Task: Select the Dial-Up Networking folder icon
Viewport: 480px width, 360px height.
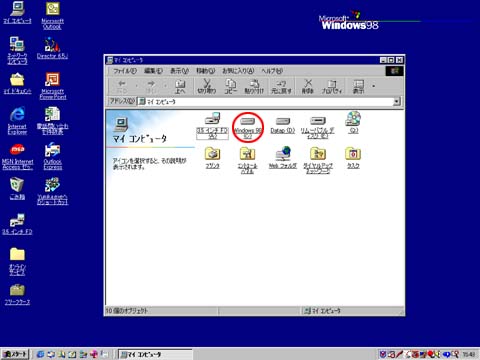Action: tap(318, 154)
